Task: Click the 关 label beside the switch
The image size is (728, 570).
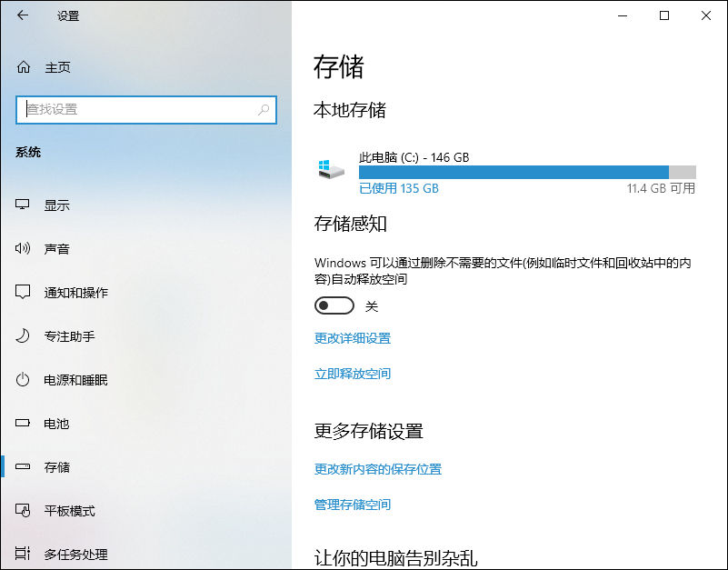Action: click(x=372, y=306)
